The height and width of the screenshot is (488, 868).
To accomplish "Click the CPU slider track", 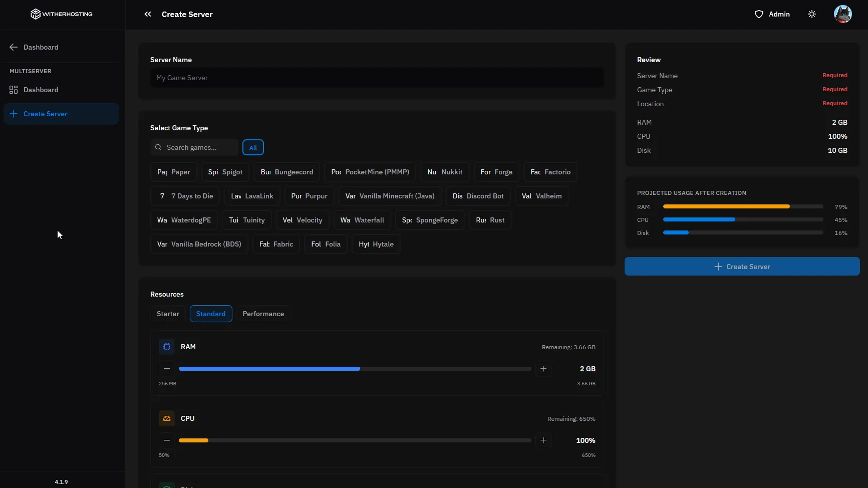I will tap(355, 440).
